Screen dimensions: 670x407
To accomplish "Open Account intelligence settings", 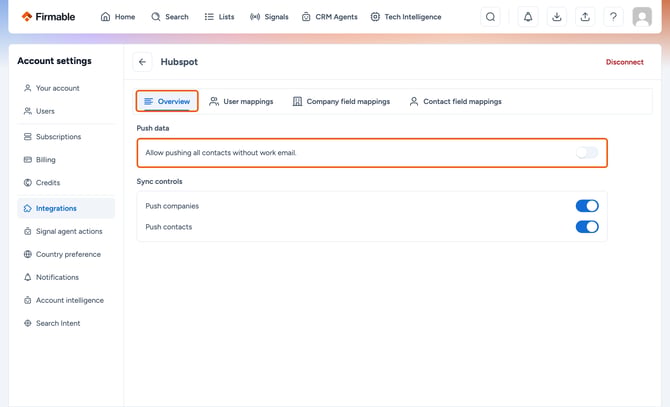I will click(66, 300).
